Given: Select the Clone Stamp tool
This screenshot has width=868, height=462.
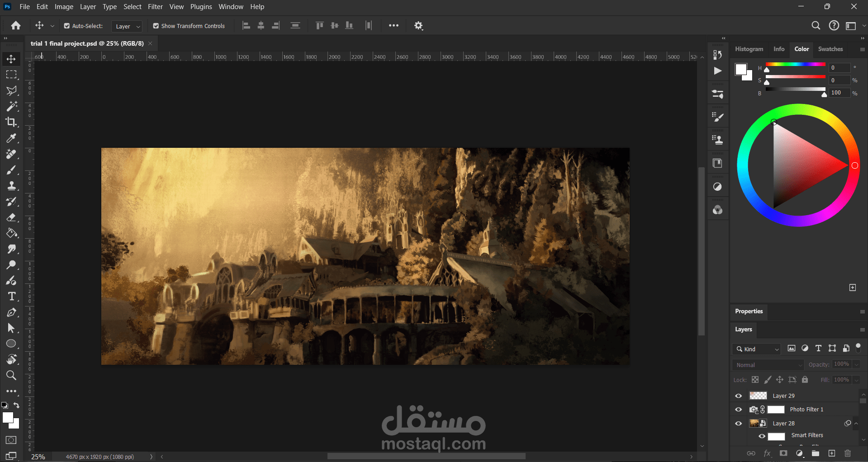Looking at the screenshot, I should tap(11, 186).
